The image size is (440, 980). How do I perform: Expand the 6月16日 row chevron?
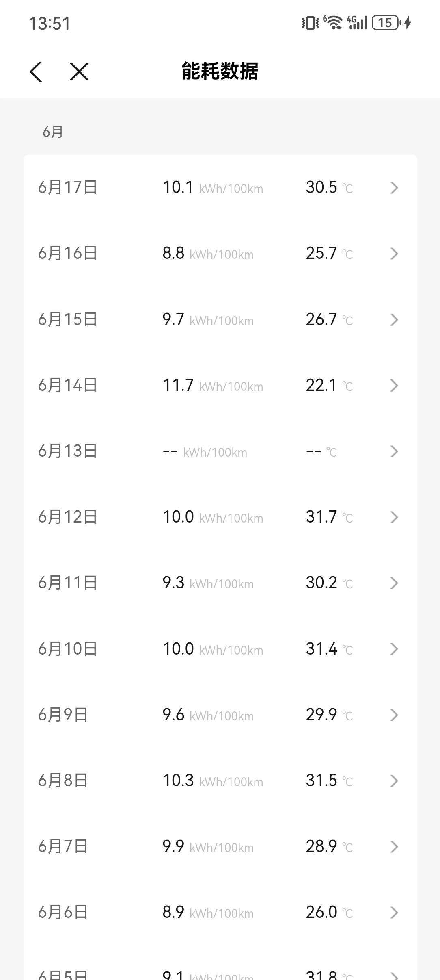pos(394,254)
